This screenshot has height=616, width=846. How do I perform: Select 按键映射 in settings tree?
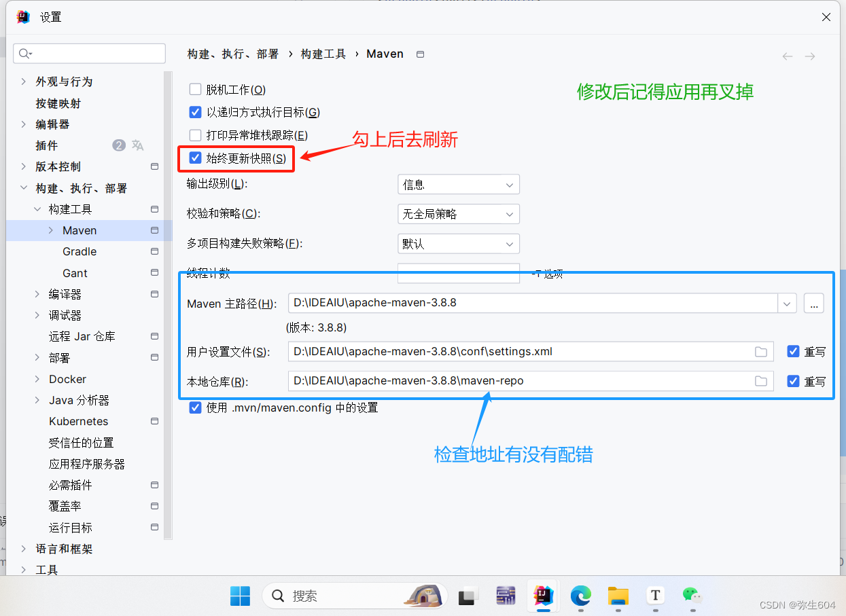[58, 103]
